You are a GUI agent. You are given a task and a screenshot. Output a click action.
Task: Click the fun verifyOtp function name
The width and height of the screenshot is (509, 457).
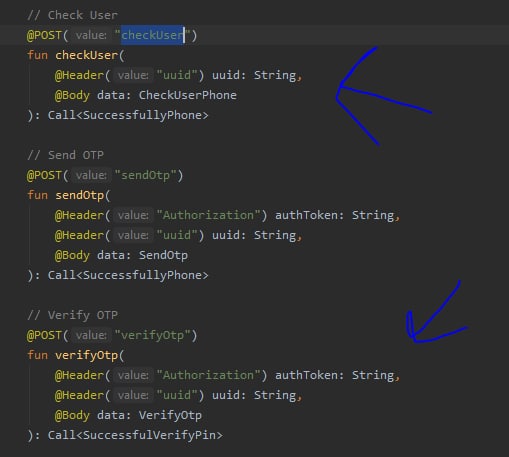coord(87,355)
